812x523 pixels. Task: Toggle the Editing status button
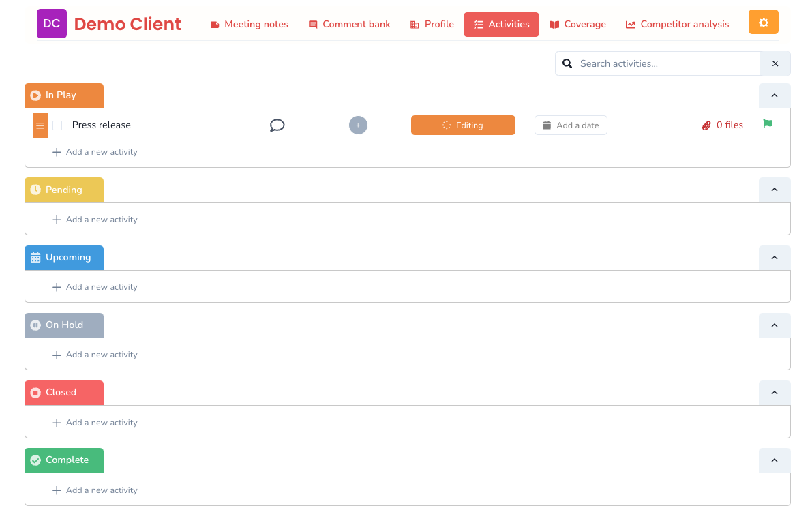point(463,125)
